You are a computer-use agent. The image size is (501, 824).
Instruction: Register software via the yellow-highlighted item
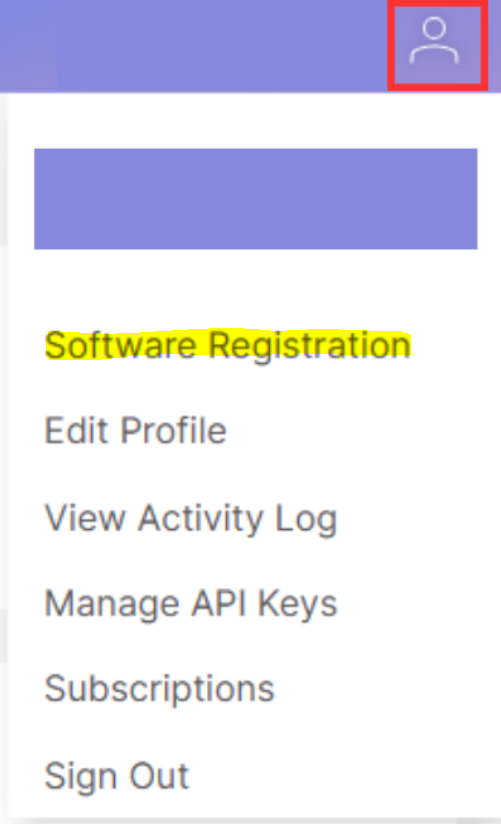(x=228, y=345)
